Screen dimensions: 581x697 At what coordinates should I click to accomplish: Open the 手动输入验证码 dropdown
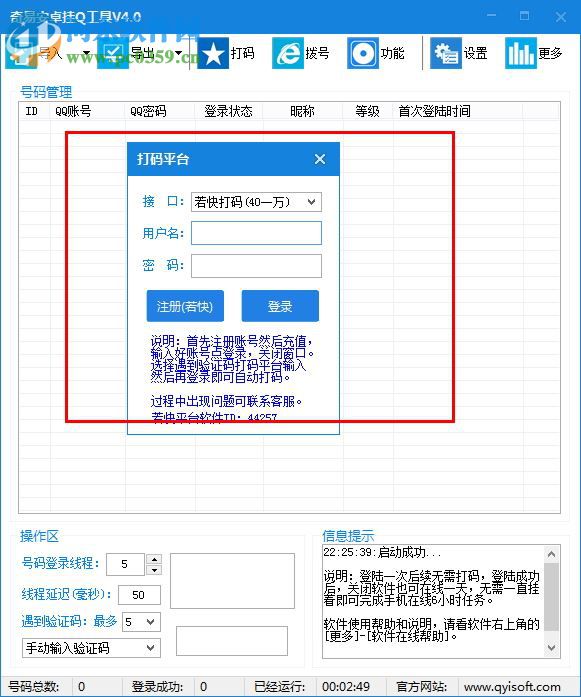click(x=91, y=648)
